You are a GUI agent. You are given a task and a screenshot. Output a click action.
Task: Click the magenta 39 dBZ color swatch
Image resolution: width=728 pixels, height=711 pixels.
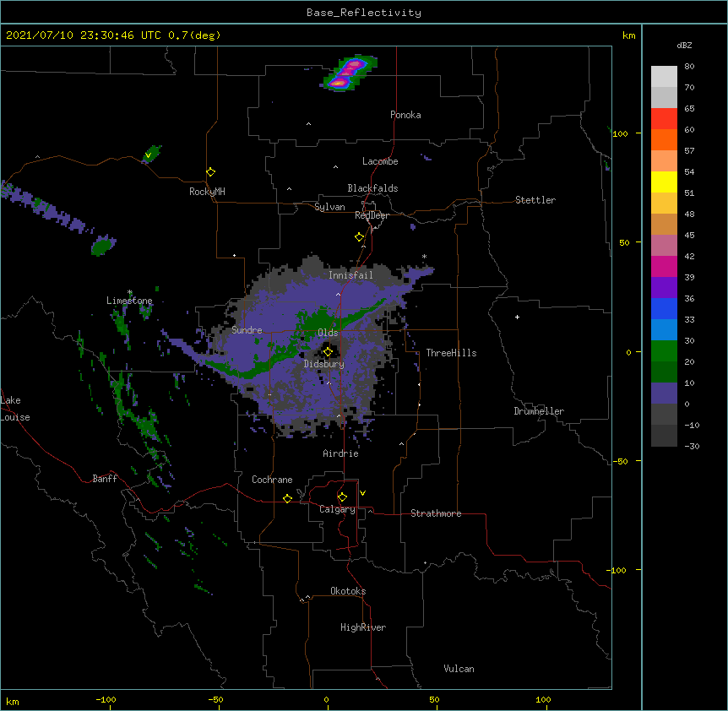coord(664,266)
